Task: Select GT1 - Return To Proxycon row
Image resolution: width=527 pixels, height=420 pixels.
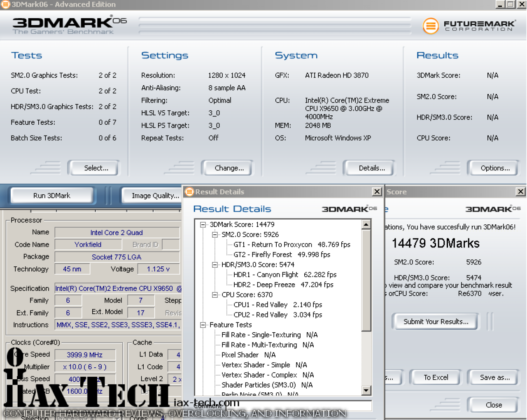Action: tap(291, 245)
